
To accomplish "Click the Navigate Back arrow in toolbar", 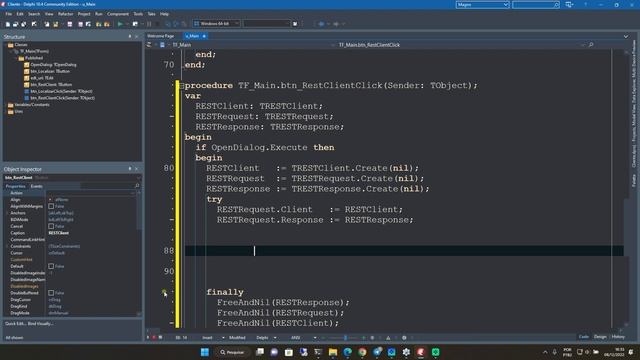I will (321, 24).
